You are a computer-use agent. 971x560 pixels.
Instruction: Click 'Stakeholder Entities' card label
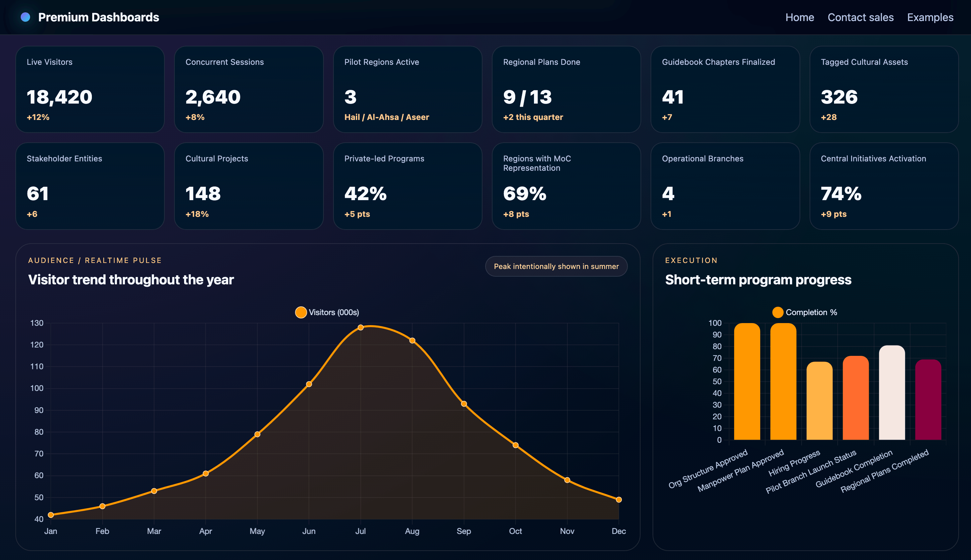pos(64,158)
